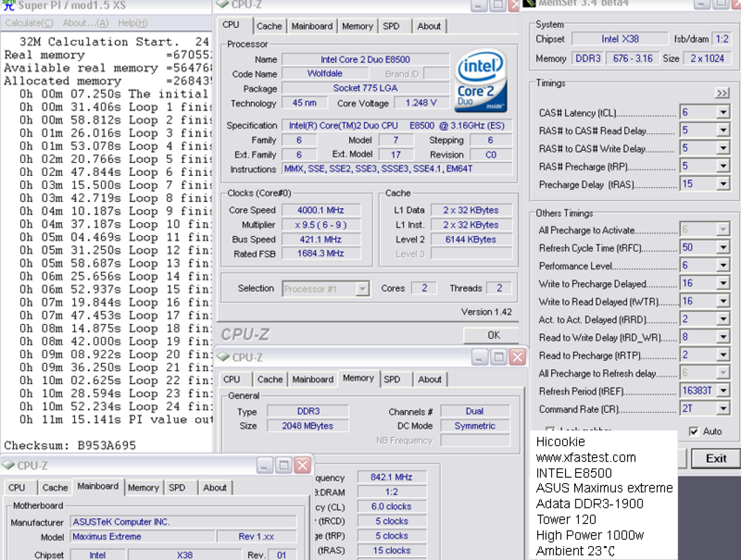Select Mainboard tab in CPU-Z memory window
This screenshot has width=741, height=560.
tap(313, 380)
